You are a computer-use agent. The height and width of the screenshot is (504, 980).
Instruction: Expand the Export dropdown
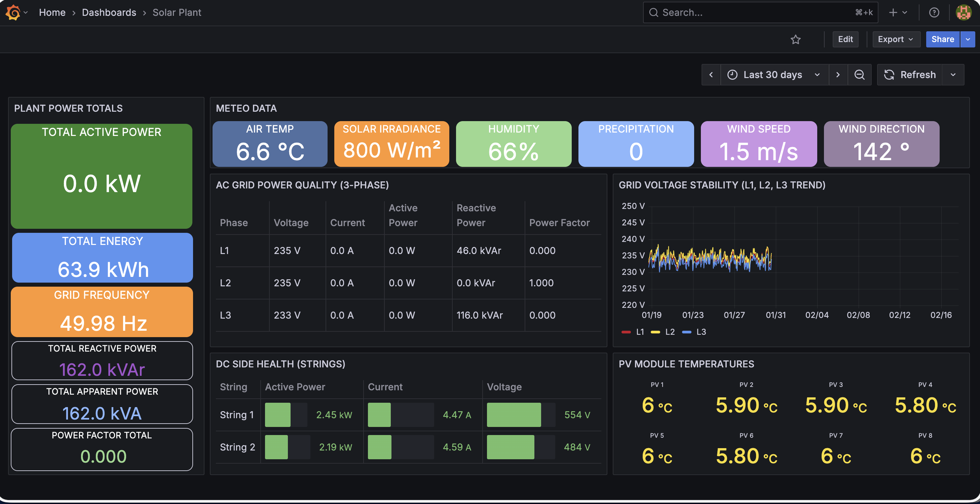[895, 39]
